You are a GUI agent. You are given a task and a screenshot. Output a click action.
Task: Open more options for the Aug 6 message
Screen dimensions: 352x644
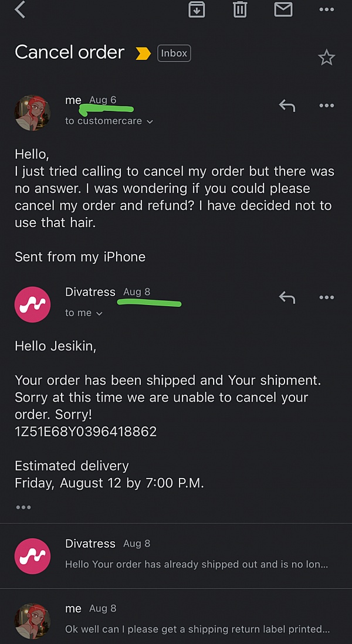tap(326, 106)
